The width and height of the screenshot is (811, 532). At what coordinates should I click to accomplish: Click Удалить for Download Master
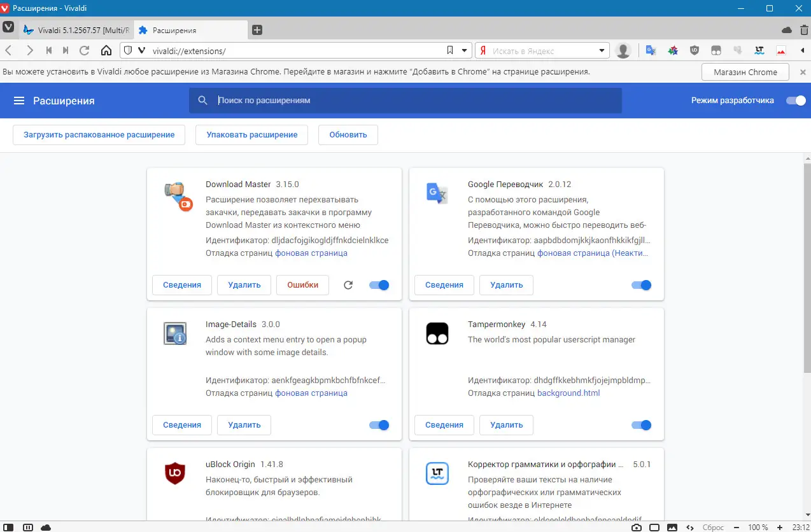point(244,285)
